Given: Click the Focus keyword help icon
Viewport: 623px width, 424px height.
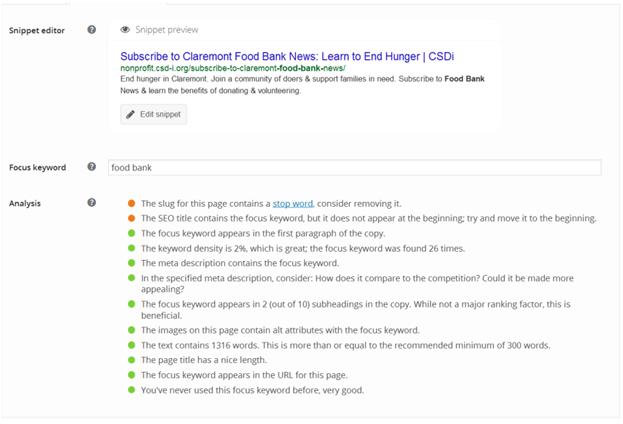Looking at the screenshot, I should pyautogui.click(x=91, y=167).
